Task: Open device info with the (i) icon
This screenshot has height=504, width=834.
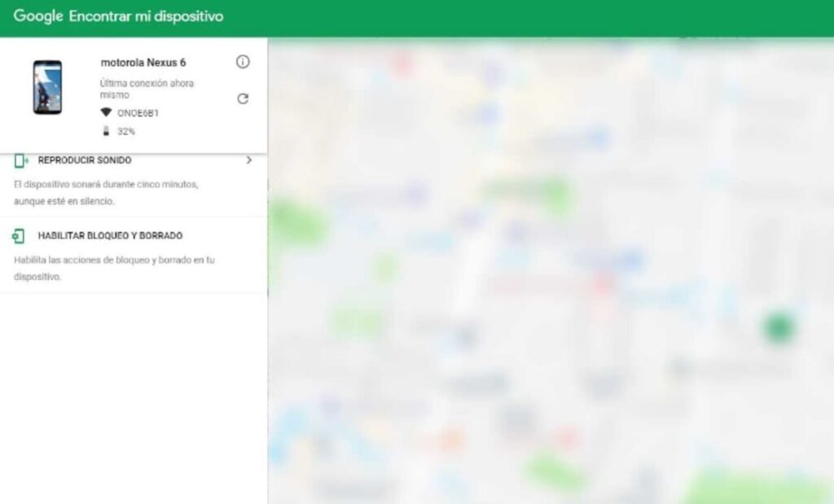Action: 243,63
